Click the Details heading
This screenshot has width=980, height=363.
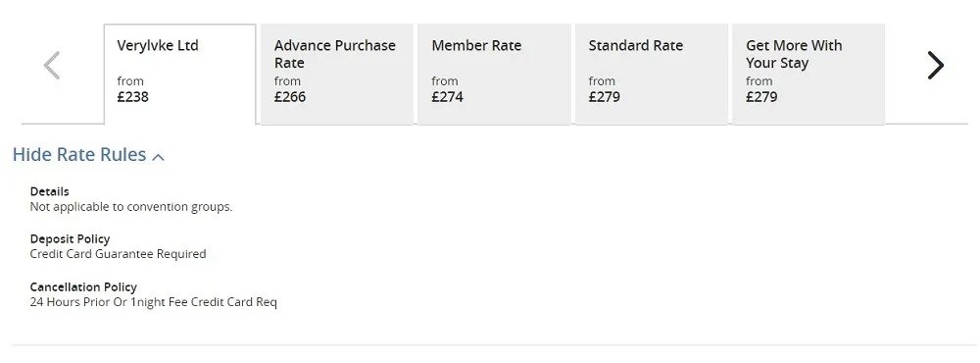click(x=49, y=191)
